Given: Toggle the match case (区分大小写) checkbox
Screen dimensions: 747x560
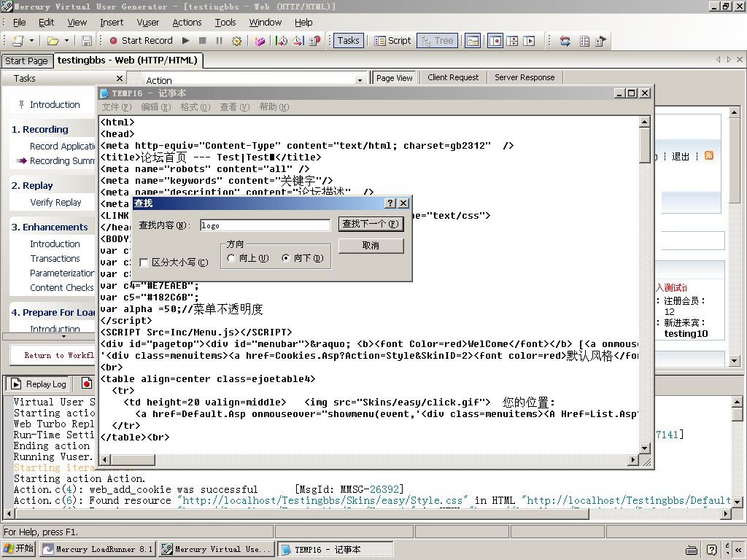Looking at the screenshot, I should [x=144, y=262].
